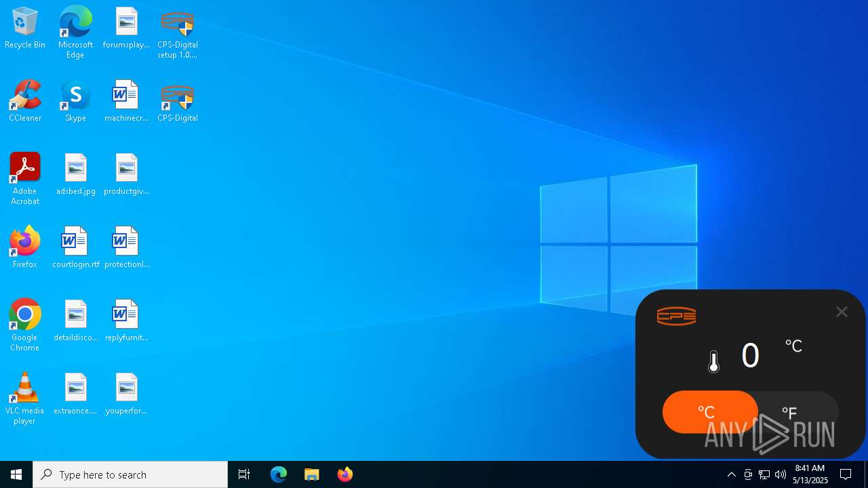Launch Microsoft Edge from desktop shortcut
This screenshot has height=488, width=868.
[x=75, y=33]
